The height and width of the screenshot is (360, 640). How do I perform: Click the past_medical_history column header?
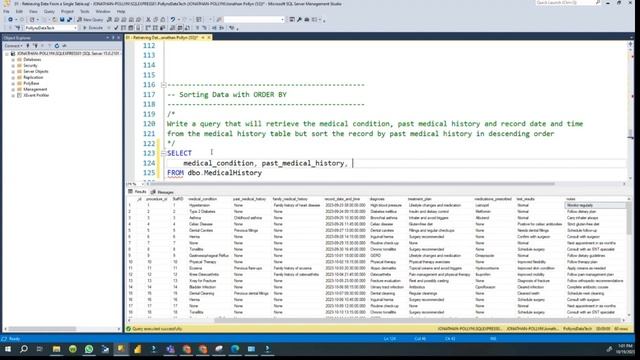(x=249, y=199)
